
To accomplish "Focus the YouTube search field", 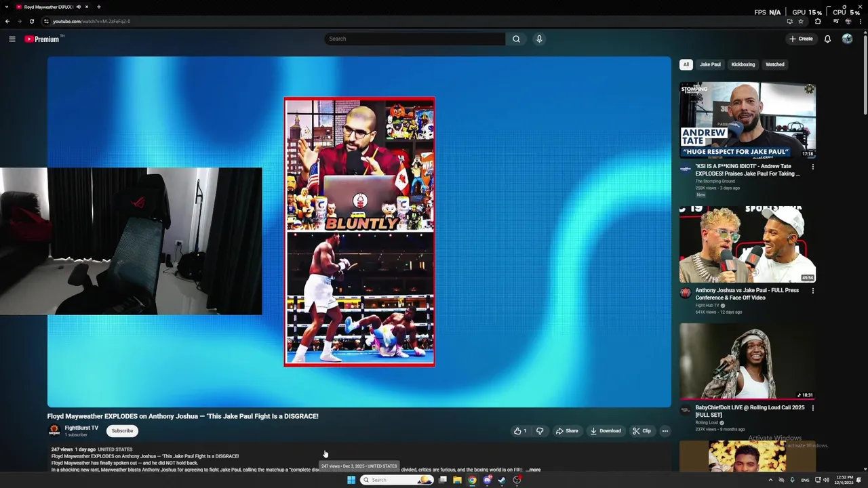I will [414, 39].
